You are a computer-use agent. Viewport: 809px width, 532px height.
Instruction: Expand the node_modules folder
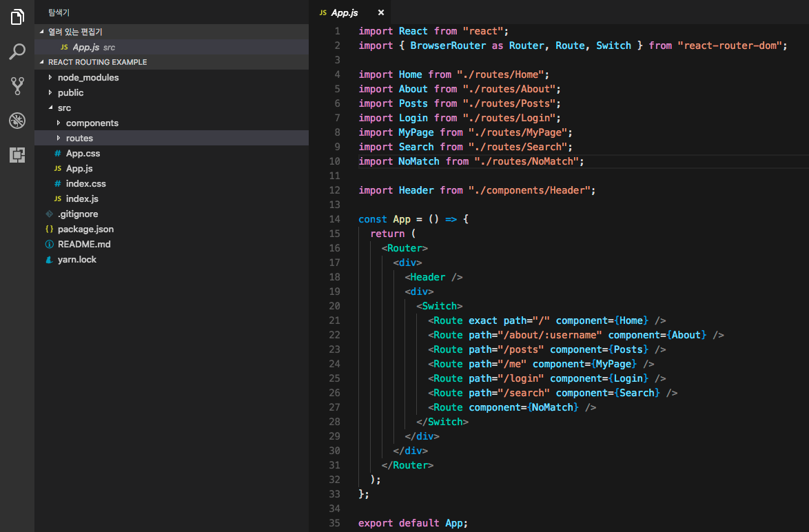[x=88, y=77]
